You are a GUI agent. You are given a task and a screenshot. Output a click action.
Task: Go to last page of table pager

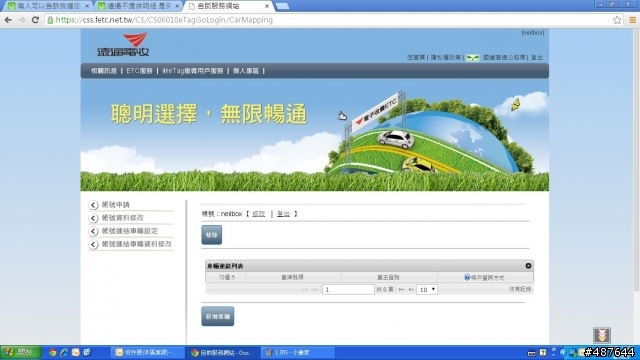(x=411, y=289)
